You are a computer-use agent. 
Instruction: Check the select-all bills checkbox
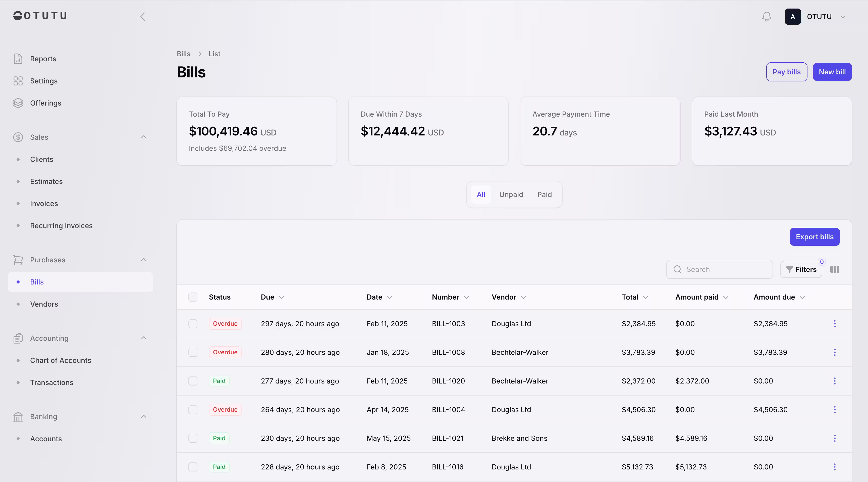click(x=193, y=297)
